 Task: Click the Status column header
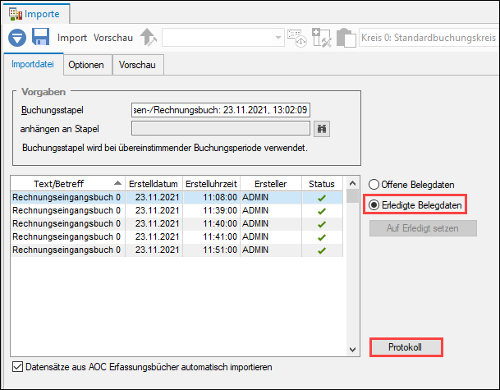[322, 184]
